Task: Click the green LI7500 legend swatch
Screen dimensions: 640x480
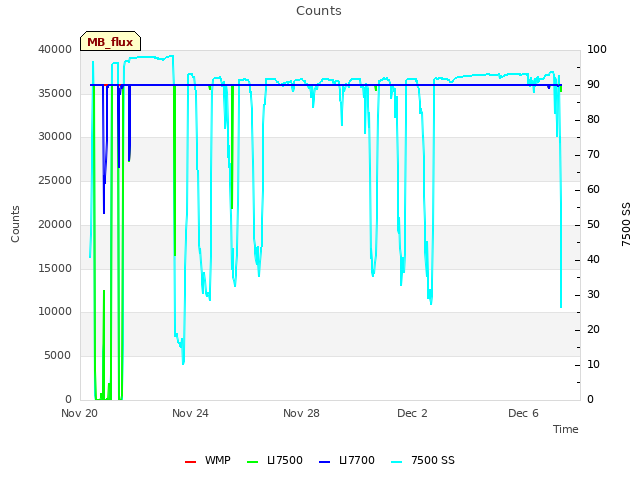Action: [x=253, y=462]
